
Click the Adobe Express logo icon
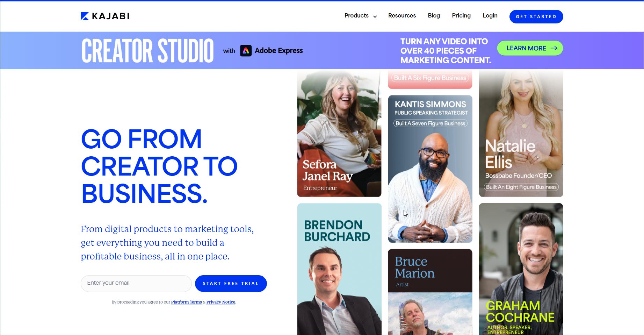(x=246, y=51)
